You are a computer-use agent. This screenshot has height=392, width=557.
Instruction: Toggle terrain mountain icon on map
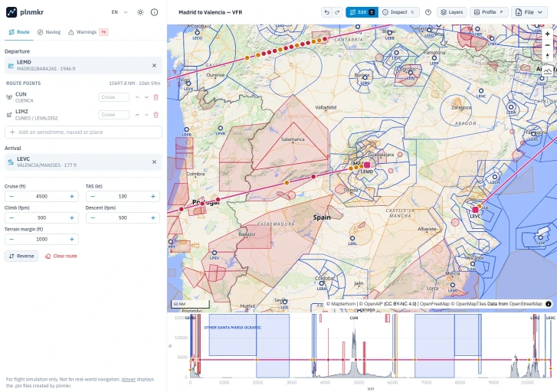coord(547,70)
